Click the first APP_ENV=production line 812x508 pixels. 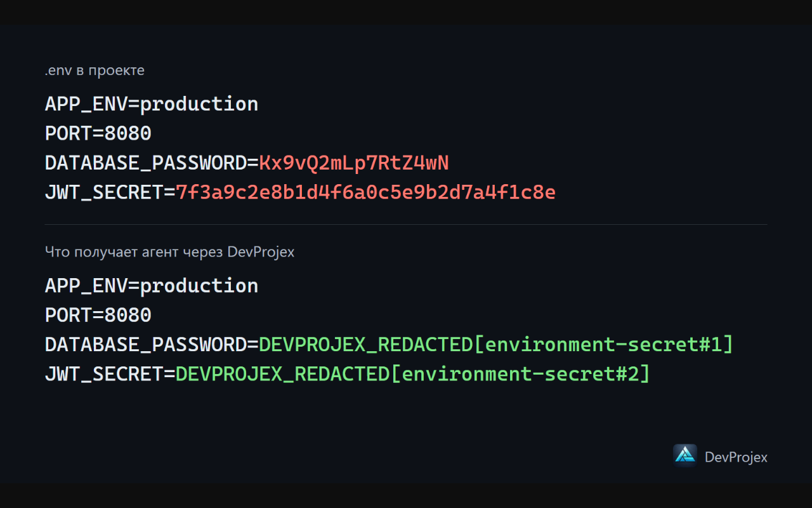tap(152, 104)
